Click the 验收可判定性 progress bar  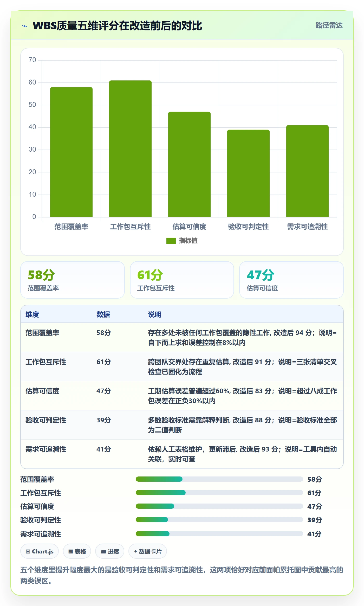(219, 520)
